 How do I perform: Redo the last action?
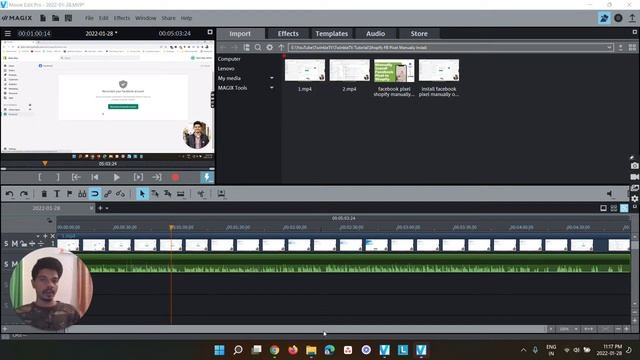coord(24,194)
